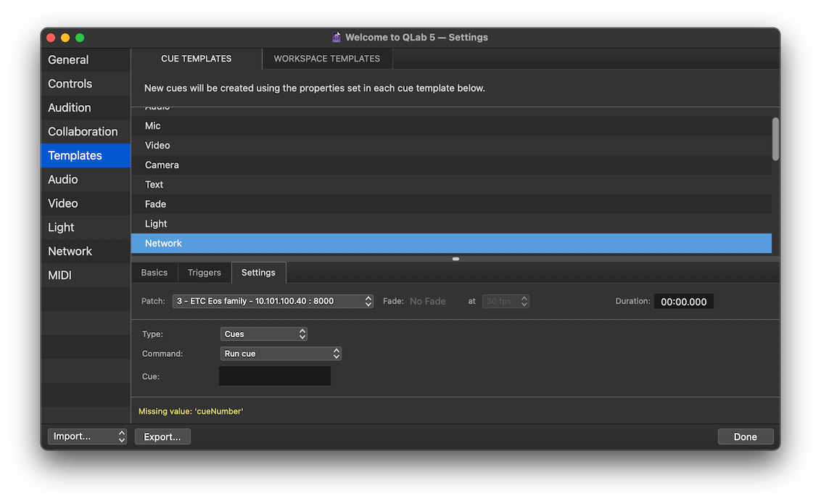
Task: Open the Import dropdown menu
Action: tap(87, 437)
